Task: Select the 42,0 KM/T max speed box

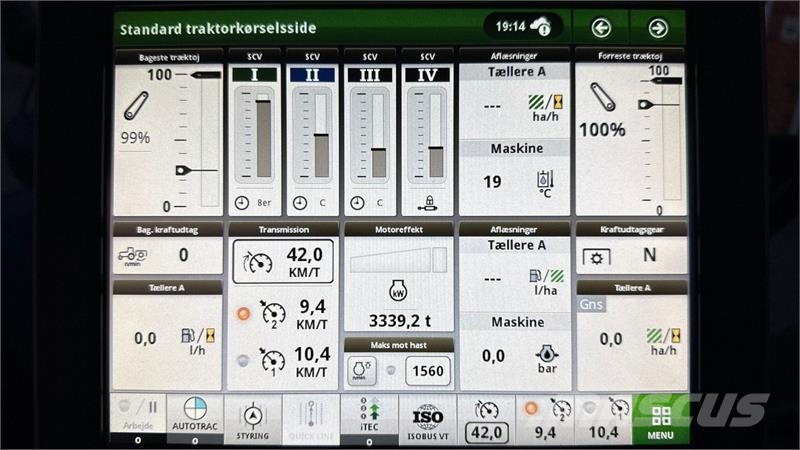Action: tap(283, 261)
